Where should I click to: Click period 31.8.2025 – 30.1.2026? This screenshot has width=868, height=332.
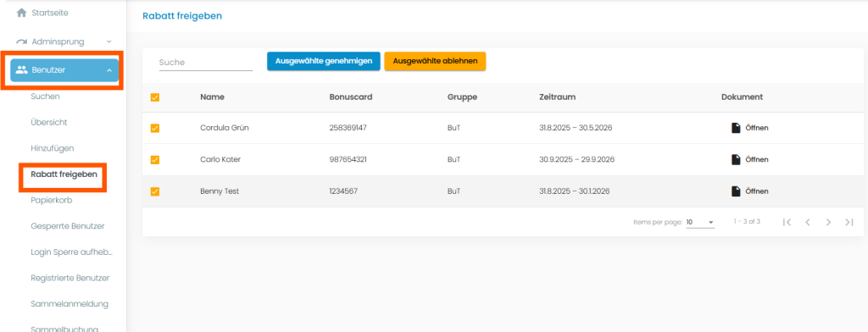tap(574, 191)
